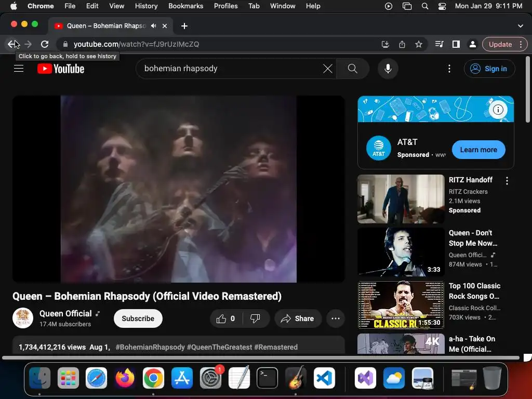Clear the search query with X

point(328,69)
